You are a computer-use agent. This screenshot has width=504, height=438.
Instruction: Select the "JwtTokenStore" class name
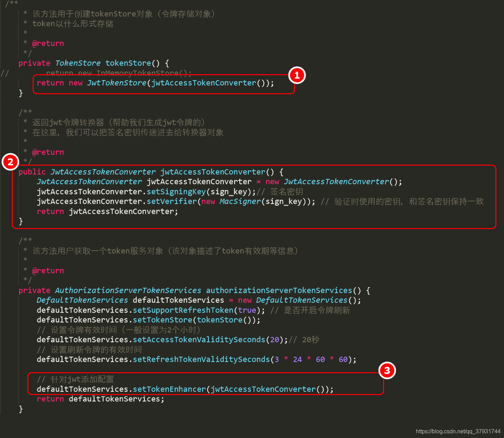(117, 83)
